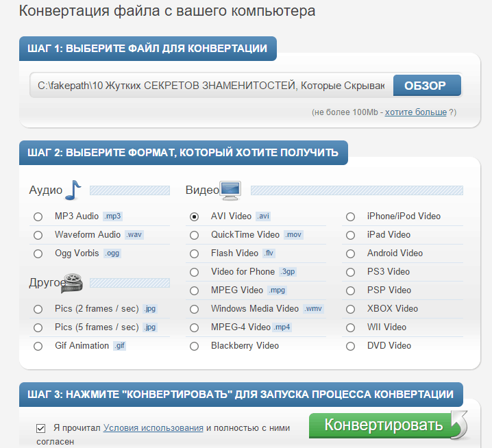Click the .wmv extension badge

(x=313, y=309)
